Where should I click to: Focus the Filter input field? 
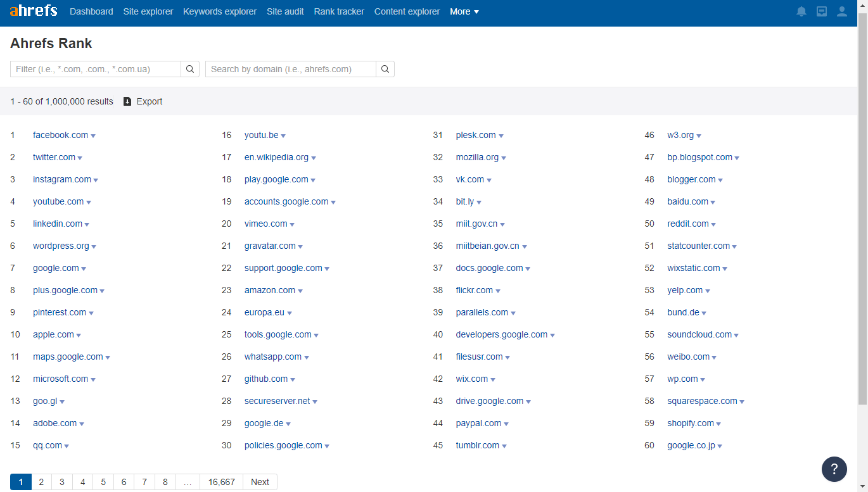click(96, 69)
